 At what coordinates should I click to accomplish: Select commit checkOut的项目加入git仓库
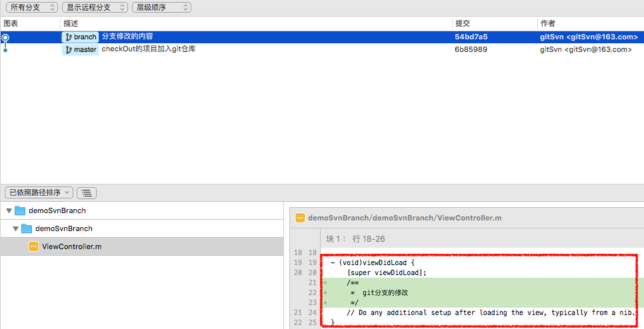[149, 49]
